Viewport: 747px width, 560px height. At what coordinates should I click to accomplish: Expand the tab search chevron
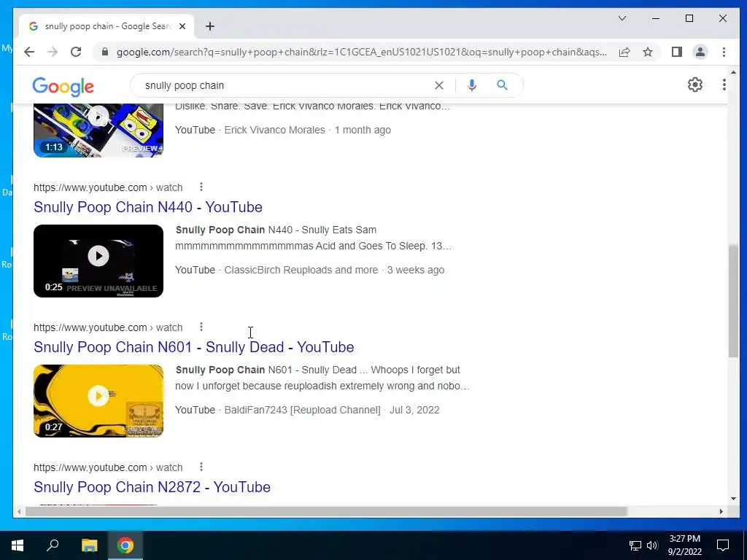tap(622, 18)
